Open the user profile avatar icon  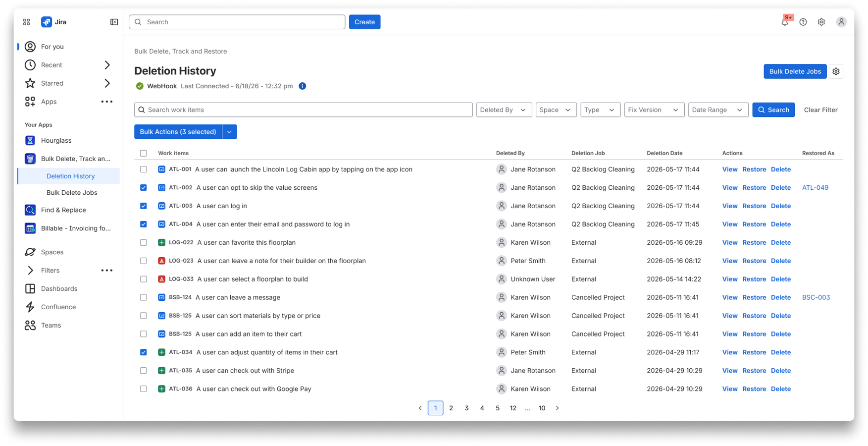(841, 22)
